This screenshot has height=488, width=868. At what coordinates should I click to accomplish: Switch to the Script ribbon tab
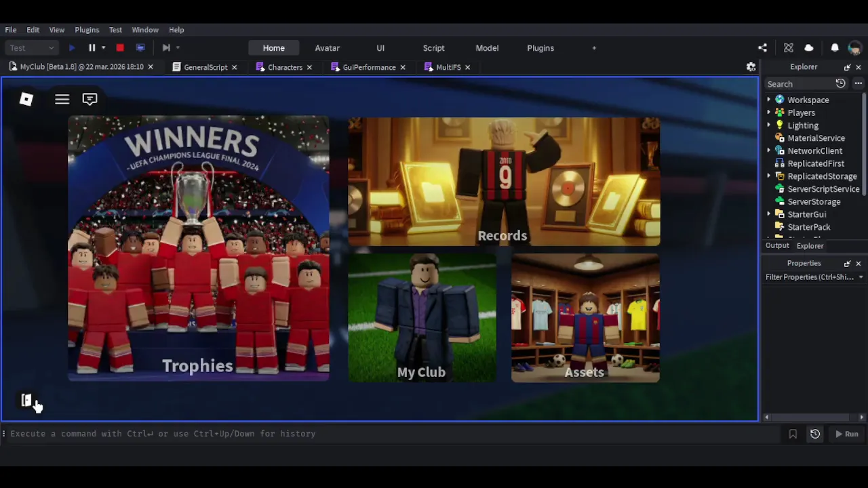pyautogui.click(x=434, y=48)
